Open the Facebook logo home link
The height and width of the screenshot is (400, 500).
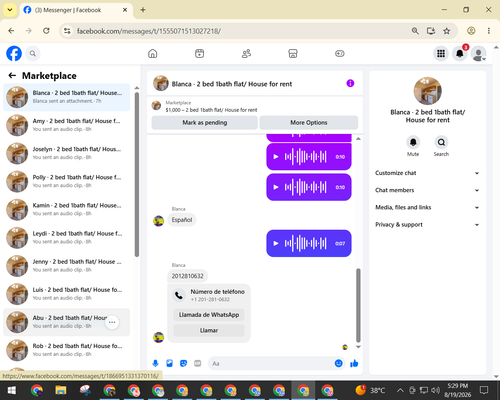click(14, 53)
